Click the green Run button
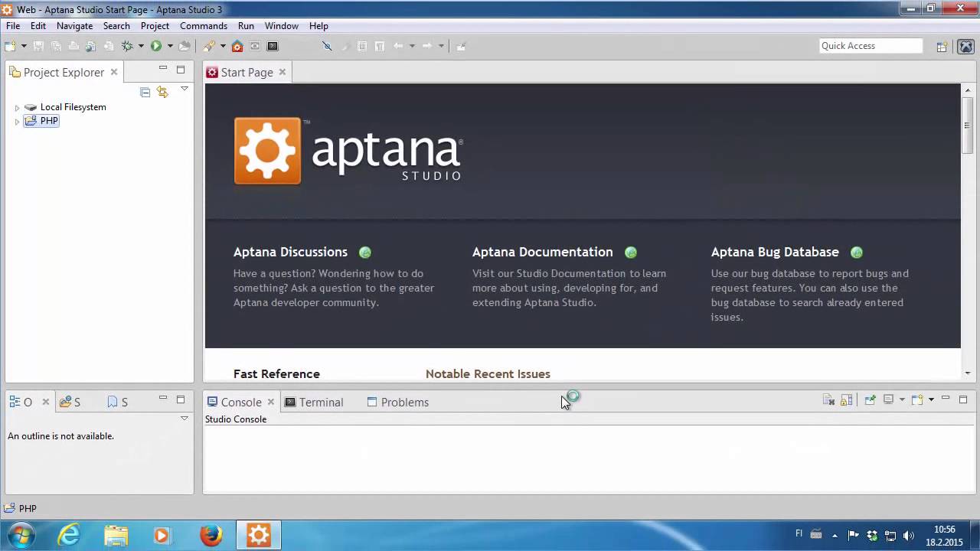The width and height of the screenshot is (980, 551). [156, 46]
